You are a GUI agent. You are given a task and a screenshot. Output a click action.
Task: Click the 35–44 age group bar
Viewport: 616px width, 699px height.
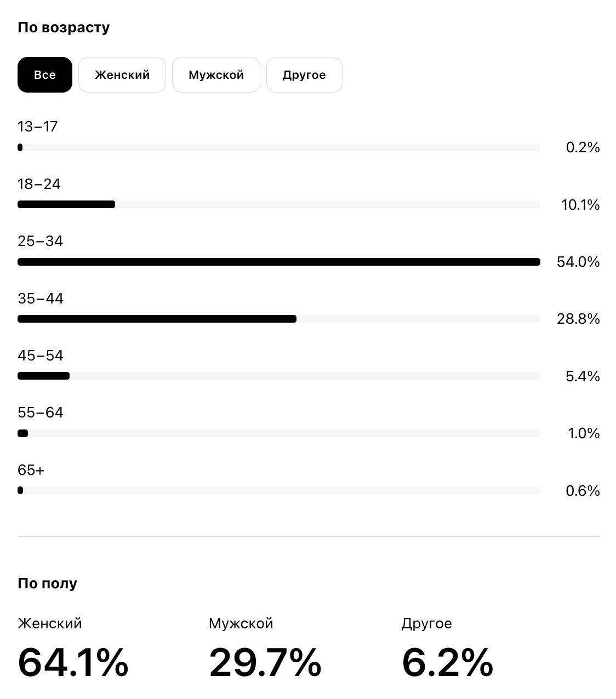tap(278, 319)
